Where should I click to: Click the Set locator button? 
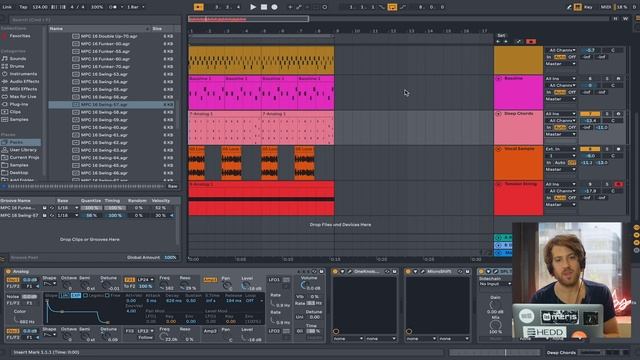pyautogui.click(x=501, y=36)
